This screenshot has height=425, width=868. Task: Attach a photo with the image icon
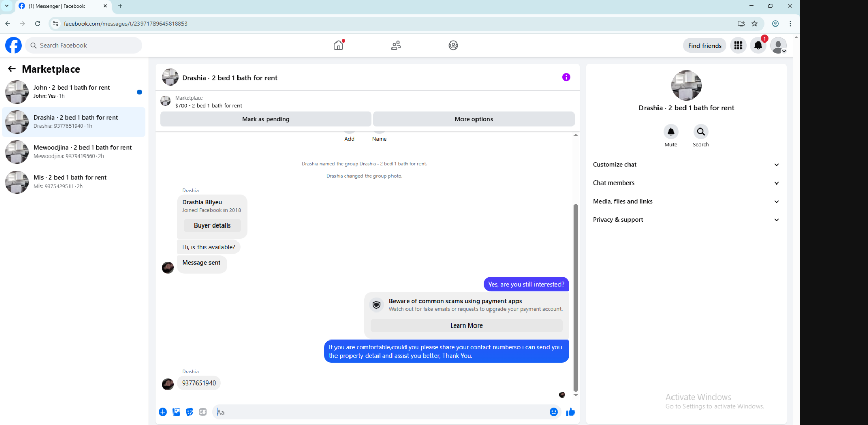pos(176,412)
